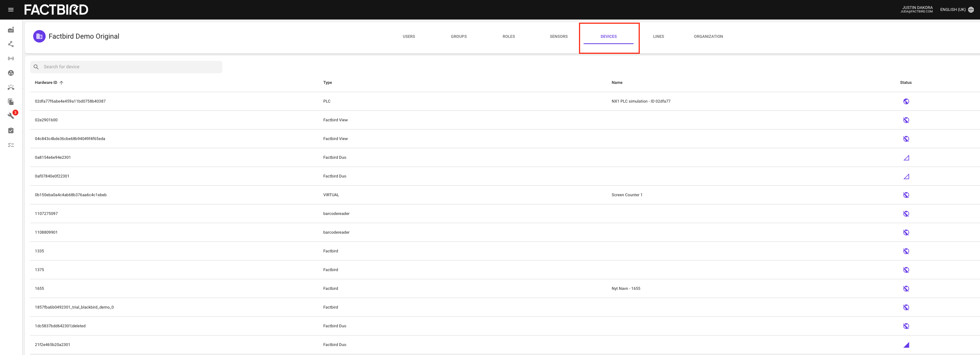Click filled signal icon for 21f2e465b20a2301
Screen dimensions: 980x355
906,345
